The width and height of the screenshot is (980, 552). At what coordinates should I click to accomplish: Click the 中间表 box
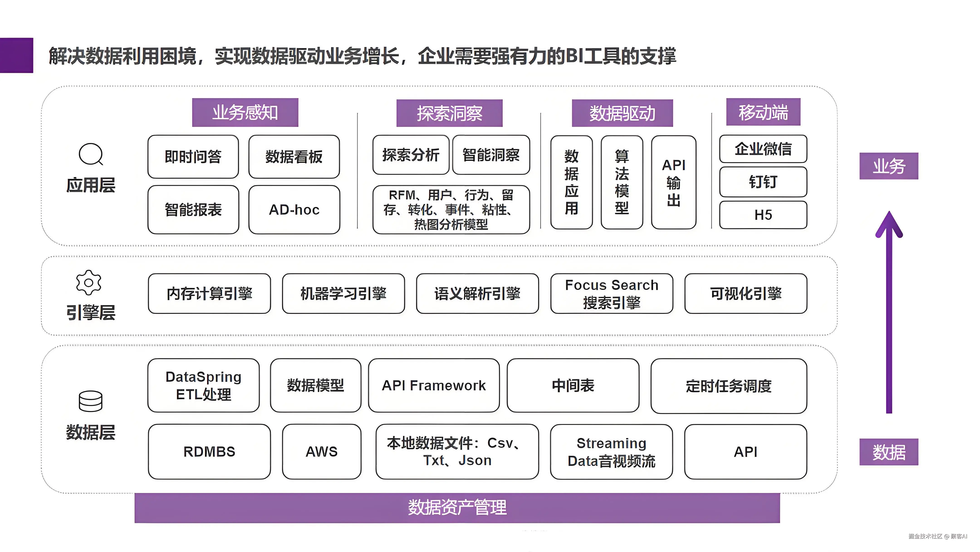pyautogui.click(x=573, y=385)
